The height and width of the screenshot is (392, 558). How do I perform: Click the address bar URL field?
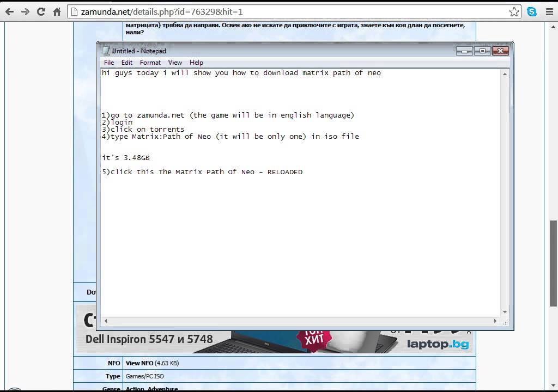[x=294, y=12]
